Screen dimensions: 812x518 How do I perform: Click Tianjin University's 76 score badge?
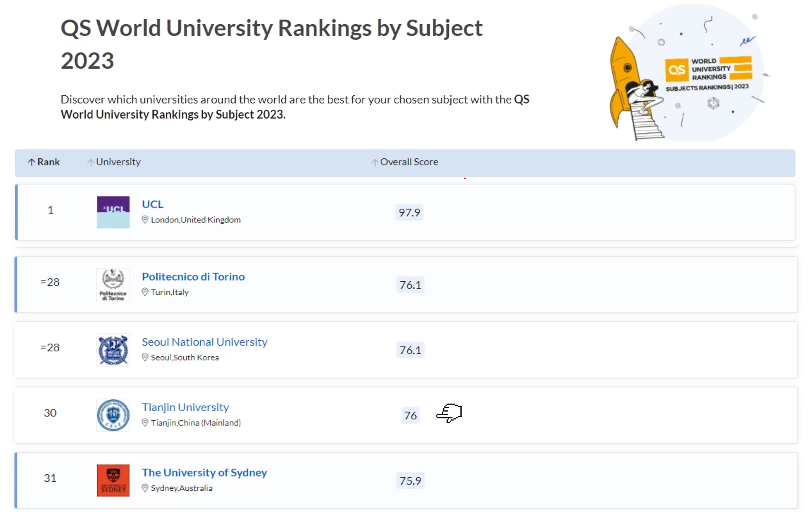click(x=411, y=415)
